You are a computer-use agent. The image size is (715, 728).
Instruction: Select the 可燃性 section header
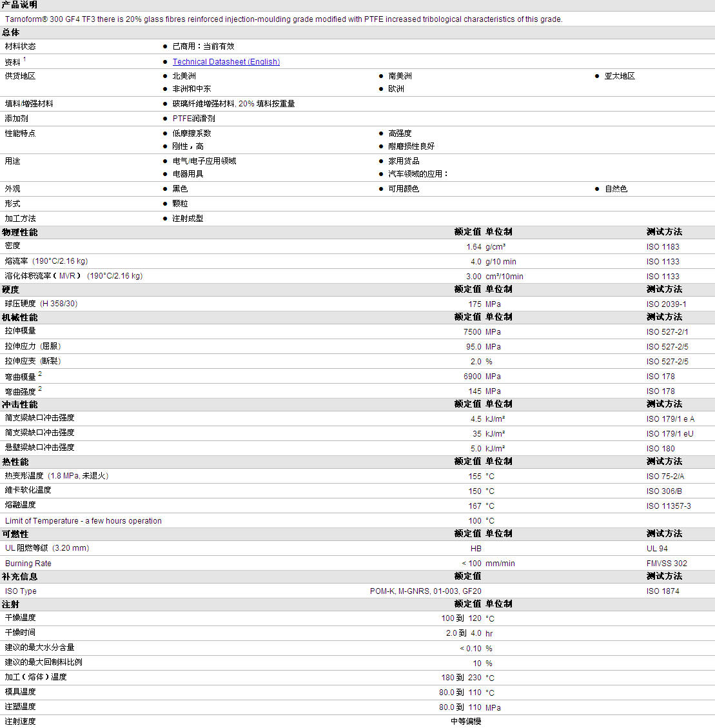[x=15, y=535]
